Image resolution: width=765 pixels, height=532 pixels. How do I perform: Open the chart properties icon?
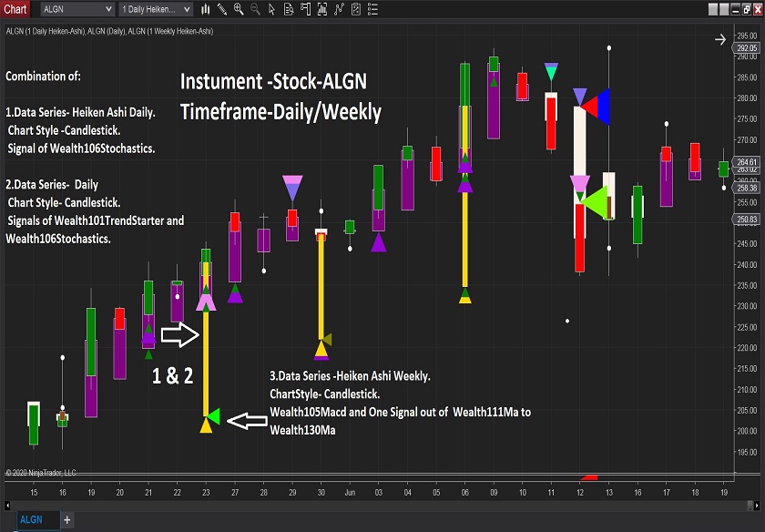coord(354,9)
